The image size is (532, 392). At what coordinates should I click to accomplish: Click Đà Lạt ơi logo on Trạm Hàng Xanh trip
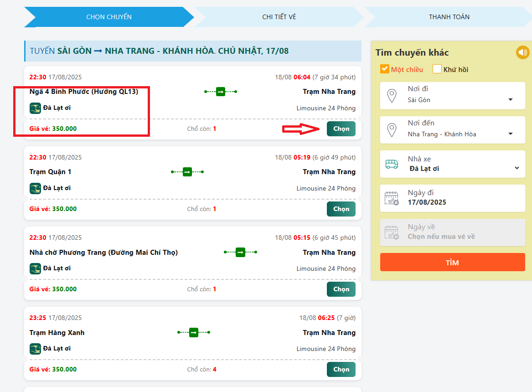[35, 349]
